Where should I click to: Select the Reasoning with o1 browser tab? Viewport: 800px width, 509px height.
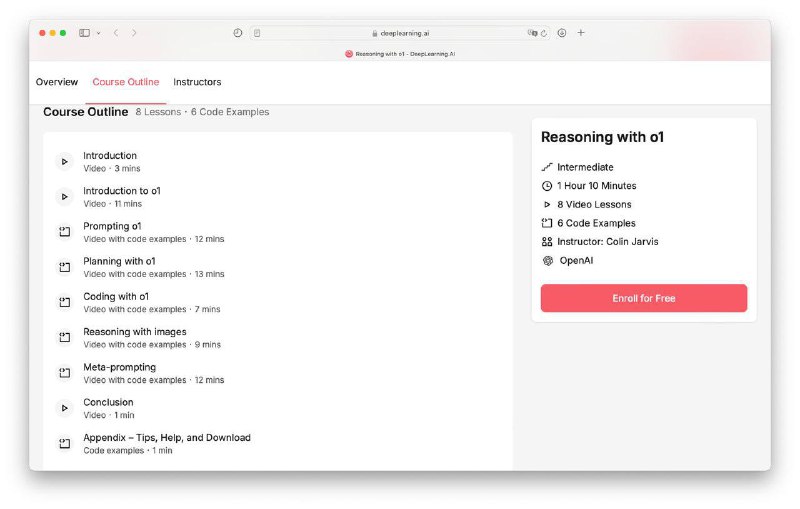point(400,54)
